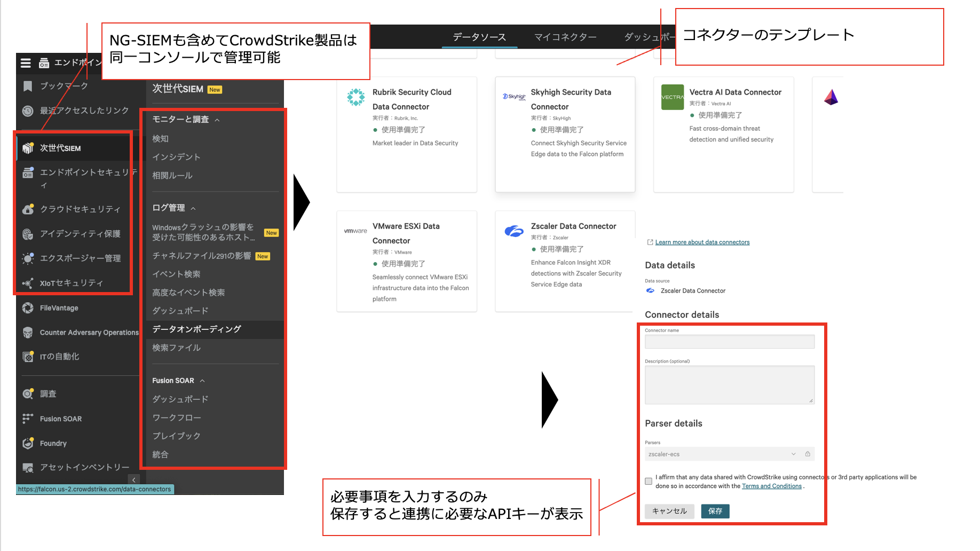Click the external link icon by Learn more
Viewport: 980px width, 551px height.
point(650,242)
